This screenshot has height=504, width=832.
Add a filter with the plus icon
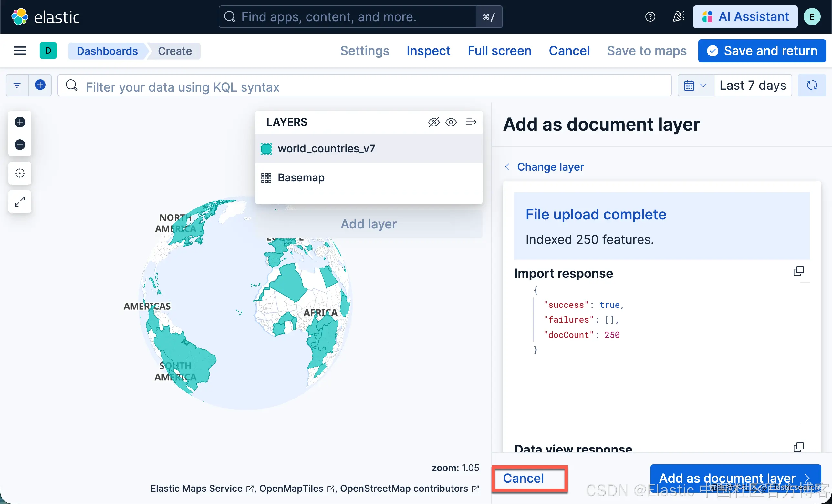40,85
